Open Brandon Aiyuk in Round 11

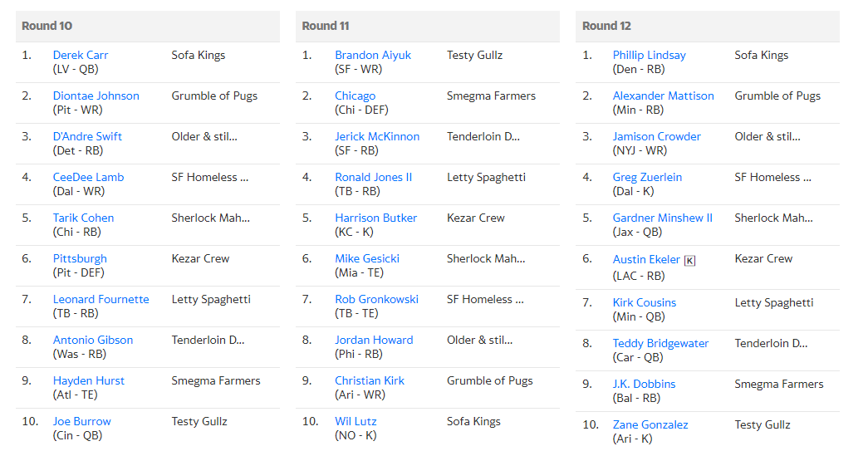pyautogui.click(x=373, y=55)
